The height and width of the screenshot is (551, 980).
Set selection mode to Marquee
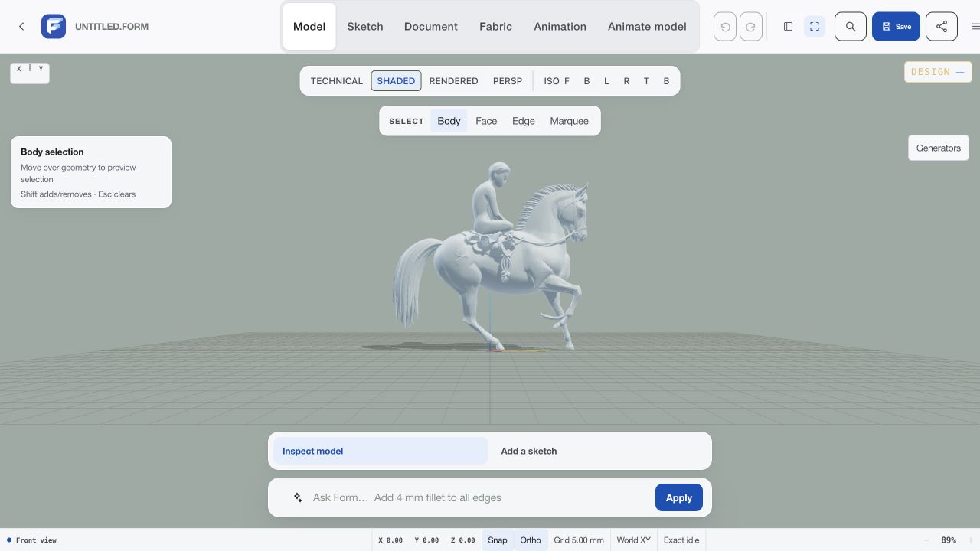[569, 121]
